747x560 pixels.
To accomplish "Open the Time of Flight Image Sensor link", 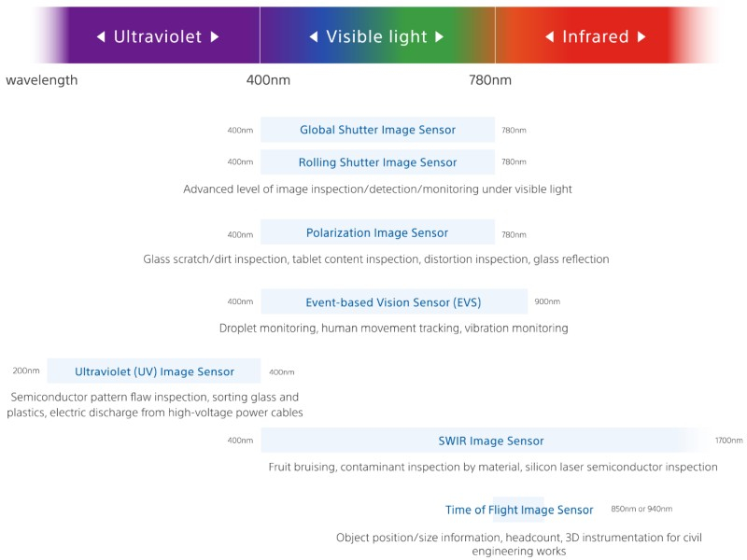I will tap(519, 510).
